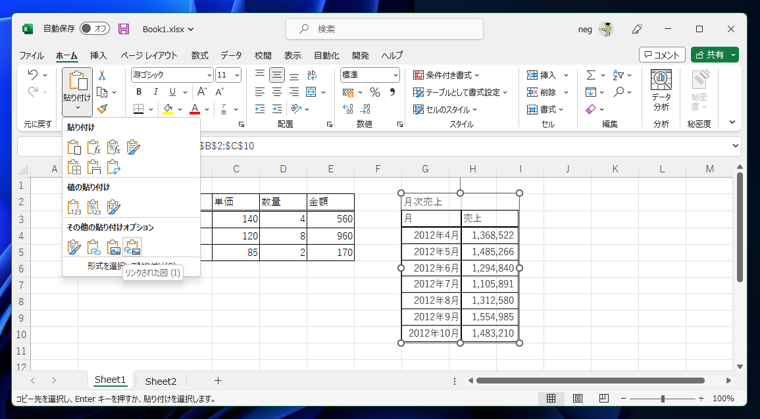Paste keeping source formatting
The width and height of the screenshot is (760, 419).
(133, 147)
